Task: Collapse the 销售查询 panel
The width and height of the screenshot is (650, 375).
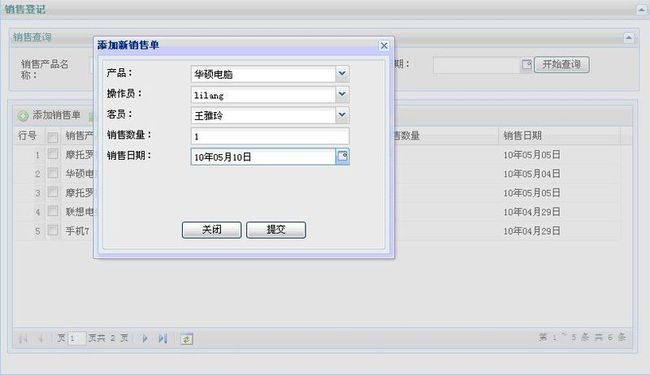Action: (628, 38)
